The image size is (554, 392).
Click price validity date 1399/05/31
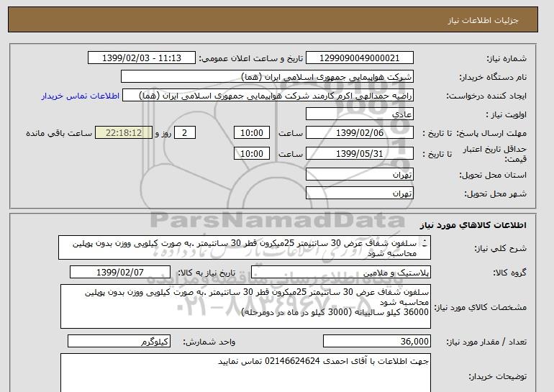(x=359, y=154)
